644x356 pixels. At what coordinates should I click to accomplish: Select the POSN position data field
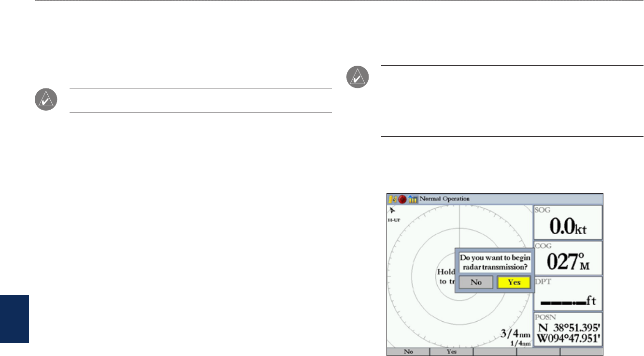(568, 329)
